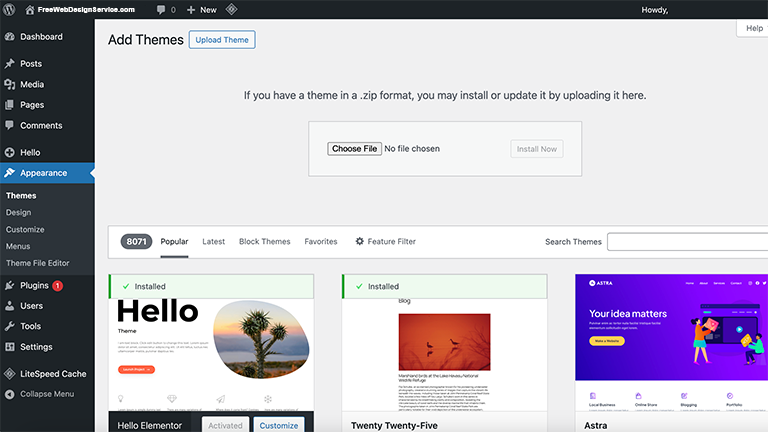Open the Hello Elementor theme screenshot
Screen dimensions: 768x432
click(211, 355)
